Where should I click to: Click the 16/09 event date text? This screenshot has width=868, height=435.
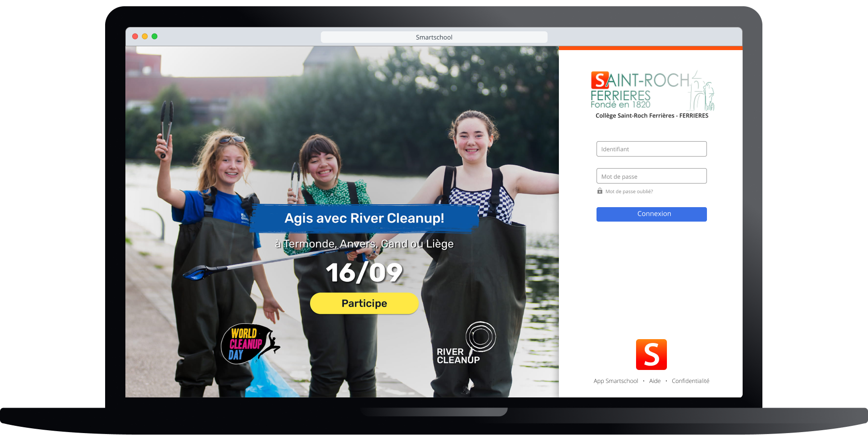(364, 273)
